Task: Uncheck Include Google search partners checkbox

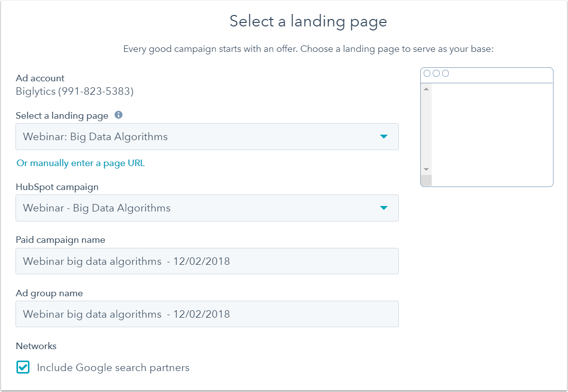Action: (23, 367)
